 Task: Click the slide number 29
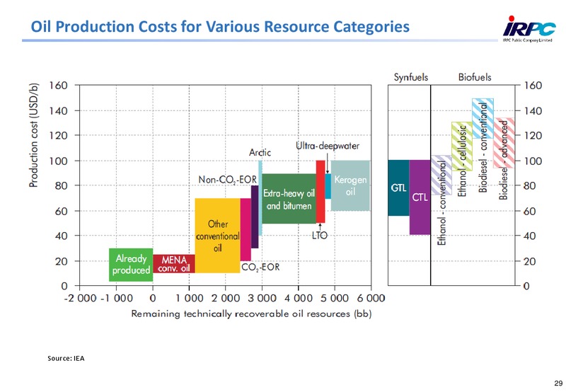click(x=558, y=384)
